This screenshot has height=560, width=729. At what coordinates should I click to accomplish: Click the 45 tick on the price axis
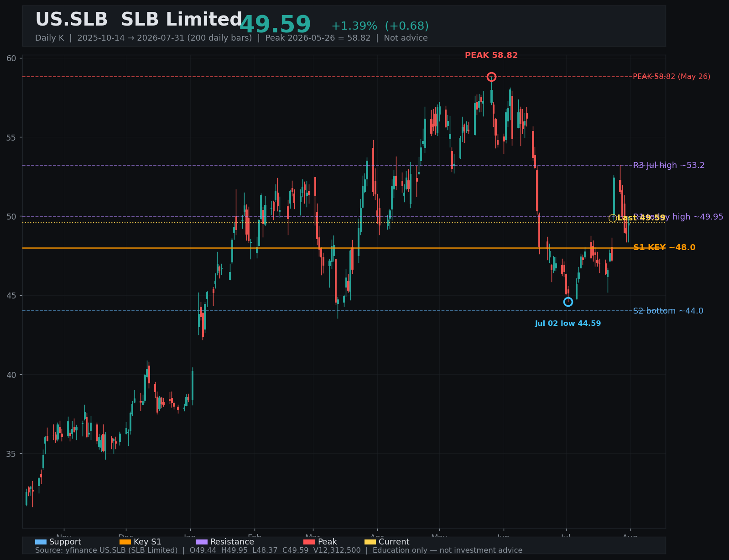[x=11, y=295]
